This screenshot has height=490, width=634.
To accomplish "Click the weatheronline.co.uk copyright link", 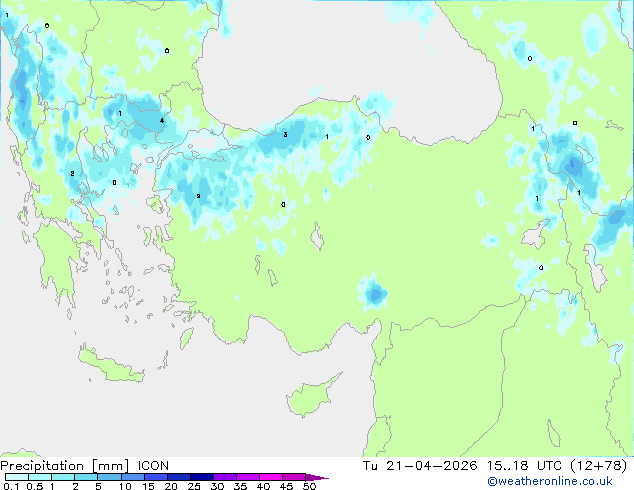I will point(550,481).
